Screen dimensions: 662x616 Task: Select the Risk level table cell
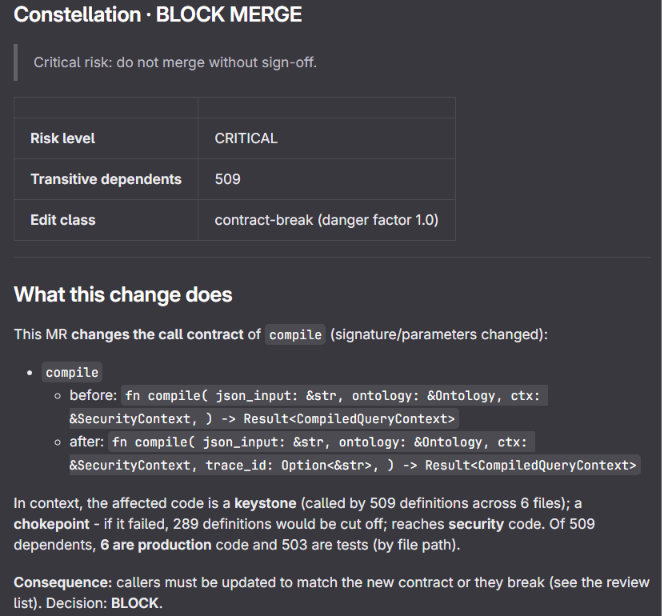106,138
